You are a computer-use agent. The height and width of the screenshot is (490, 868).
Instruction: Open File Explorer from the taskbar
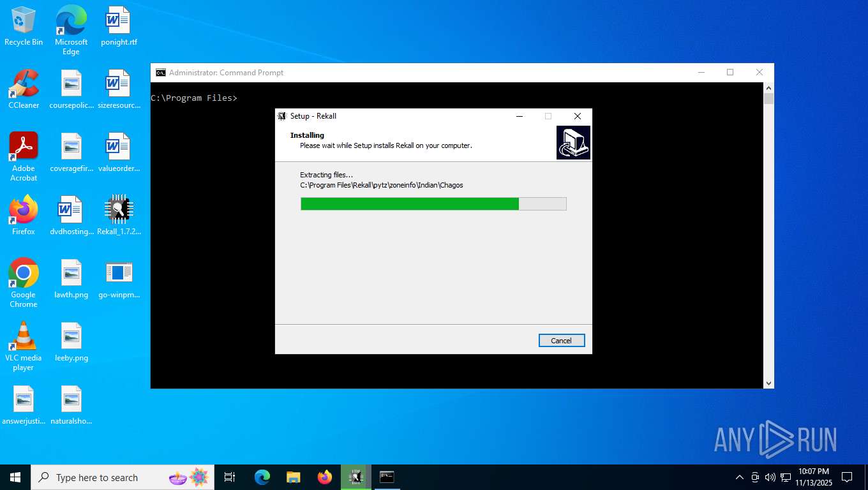(x=293, y=477)
